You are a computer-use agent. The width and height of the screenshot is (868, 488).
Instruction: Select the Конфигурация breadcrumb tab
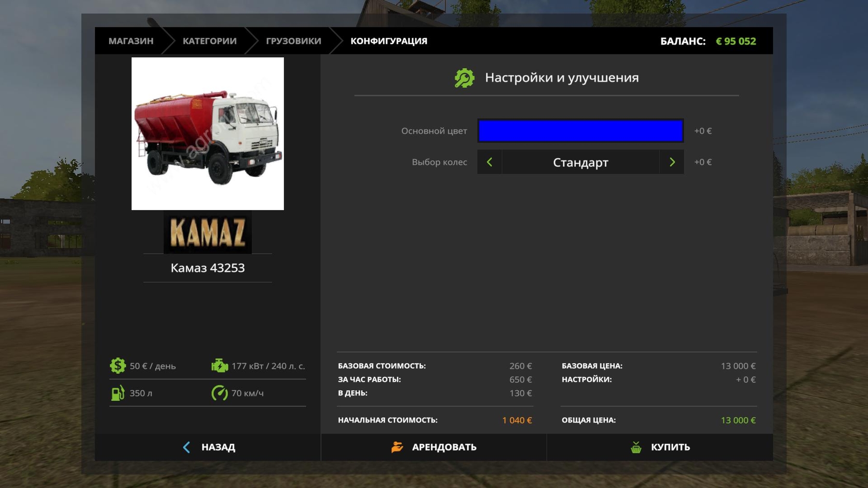(x=389, y=41)
